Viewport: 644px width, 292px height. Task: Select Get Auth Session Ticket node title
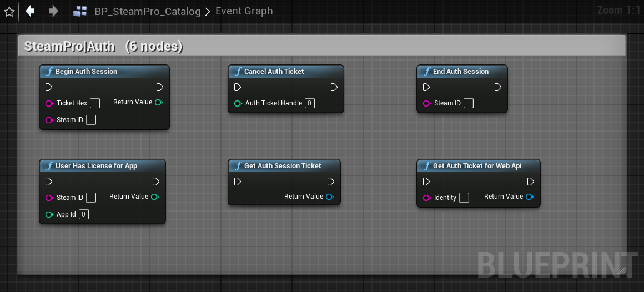coord(283,166)
